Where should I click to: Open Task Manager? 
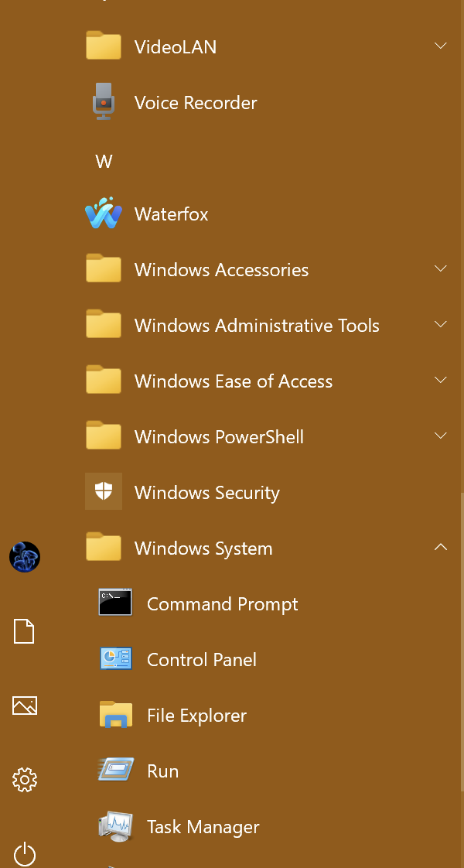203,826
